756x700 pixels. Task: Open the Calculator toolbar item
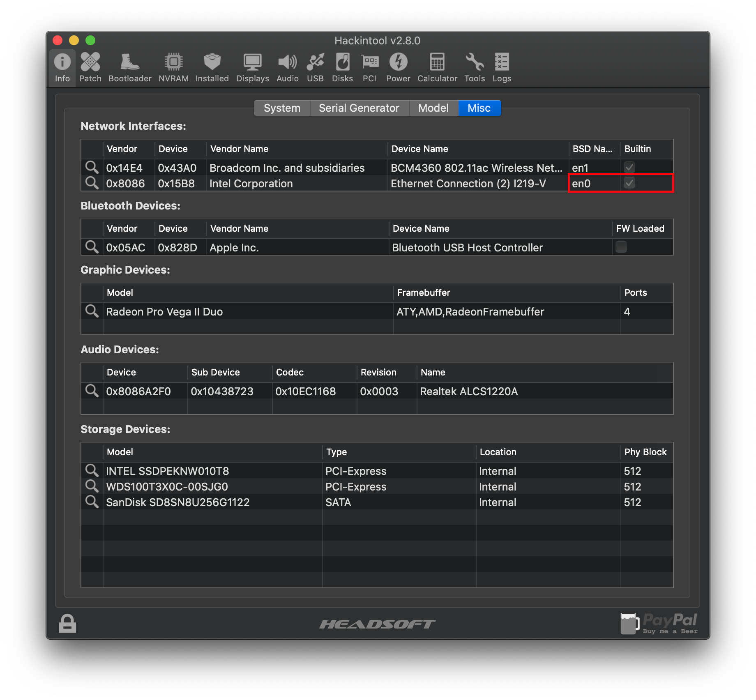click(x=437, y=67)
